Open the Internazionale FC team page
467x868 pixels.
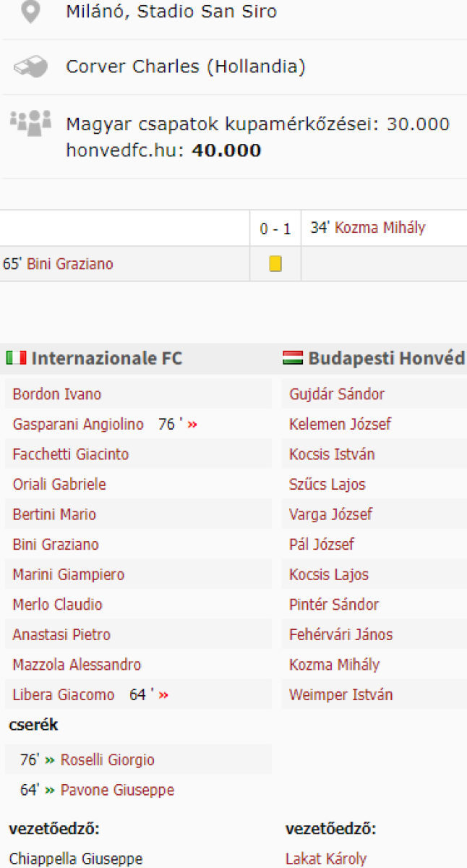point(107,359)
